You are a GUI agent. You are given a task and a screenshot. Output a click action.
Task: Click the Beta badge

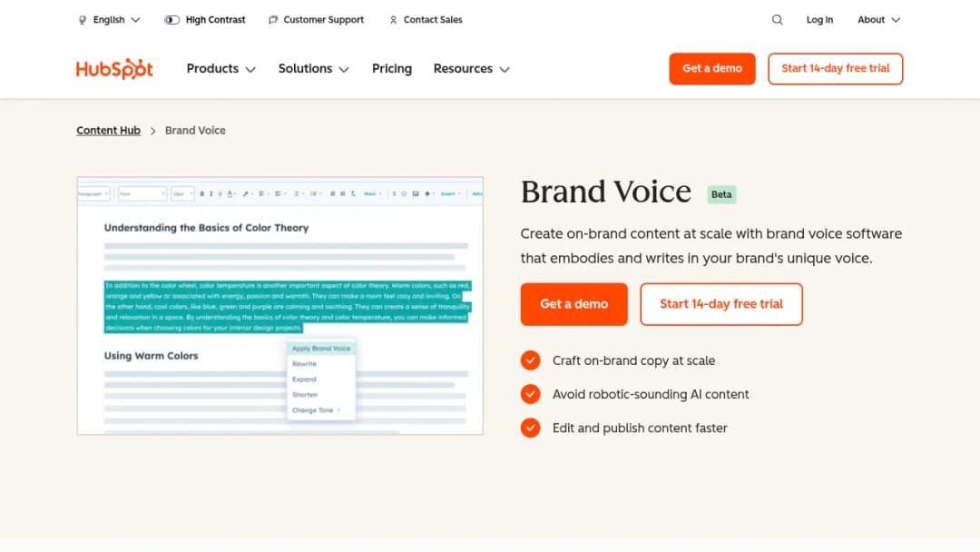(721, 194)
